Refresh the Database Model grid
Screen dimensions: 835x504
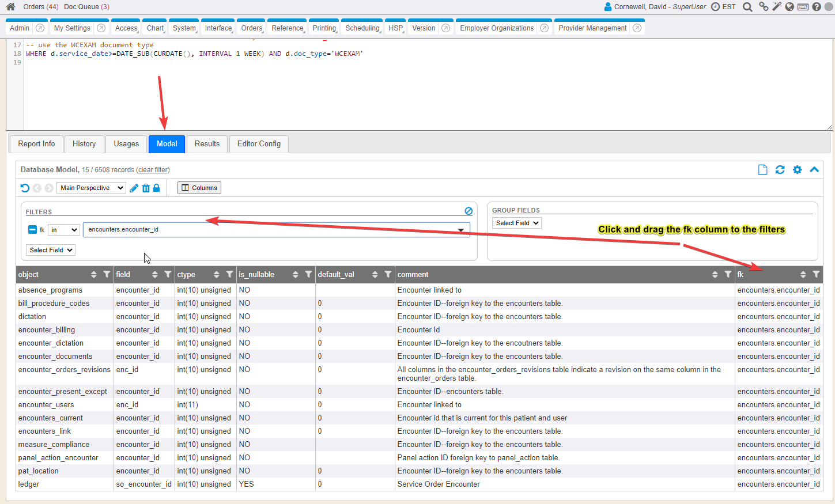780,169
